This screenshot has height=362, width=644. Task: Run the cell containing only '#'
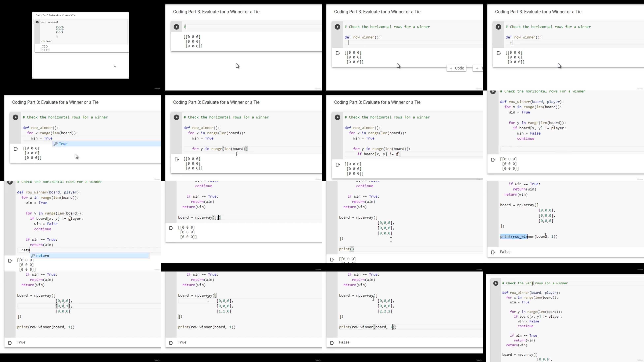tap(176, 27)
